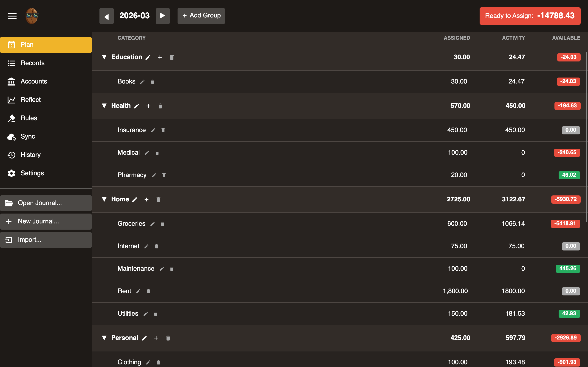The width and height of the screenshot is (588, 367).
Task: Open the Records page
Action: tap(33, 63)
